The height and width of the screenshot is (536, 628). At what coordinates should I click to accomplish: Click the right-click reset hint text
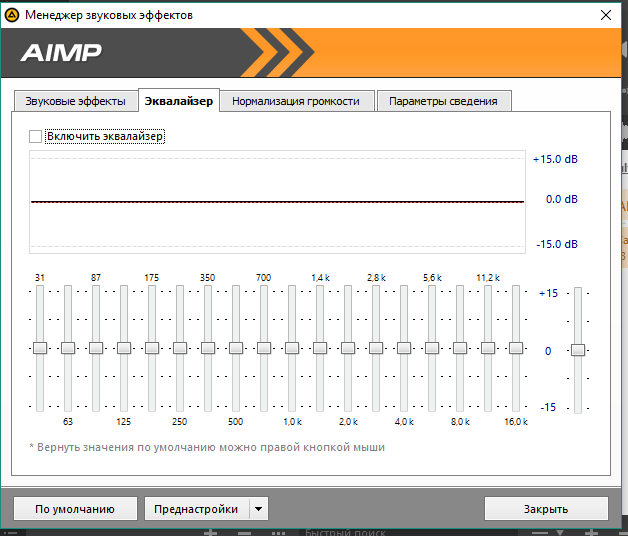(x=207, y=447)
